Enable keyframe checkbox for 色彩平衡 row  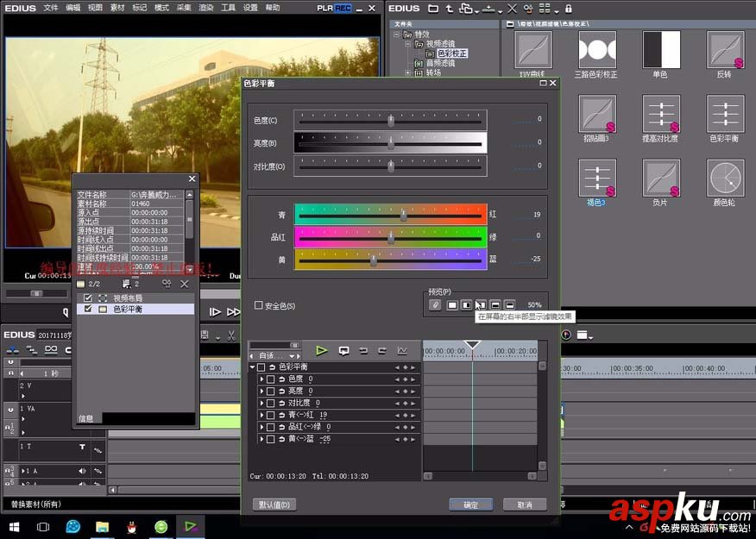pos(261,367)
